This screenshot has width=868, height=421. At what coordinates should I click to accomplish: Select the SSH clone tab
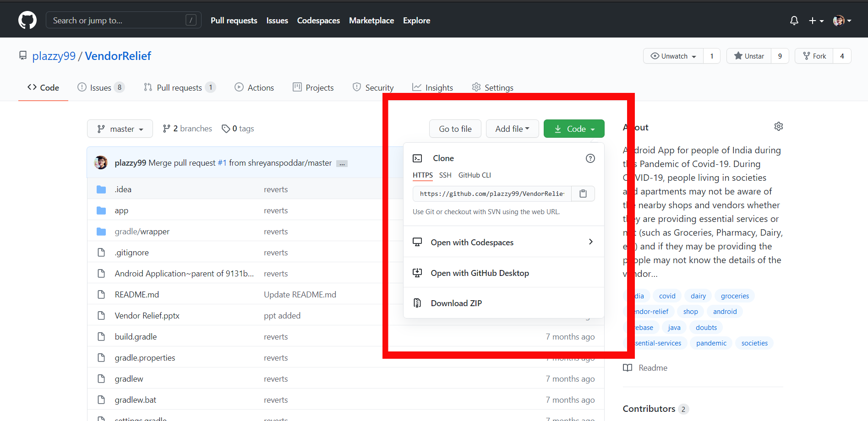tap(445, 175)
